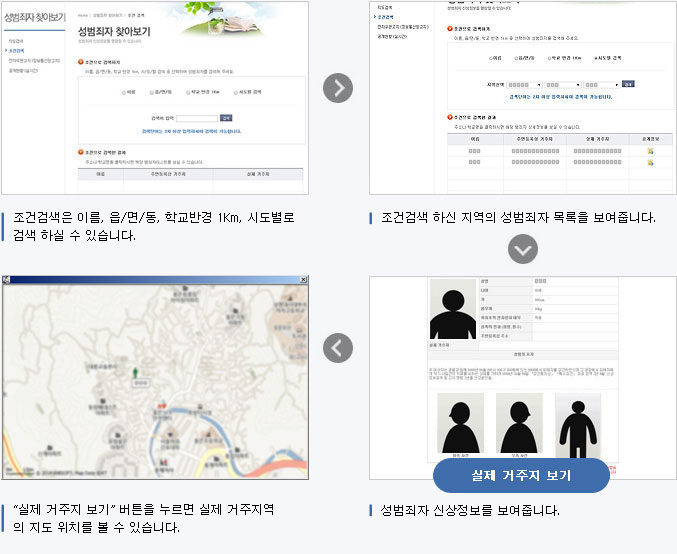Click the label box below the green map marker

tap(141, 383)
